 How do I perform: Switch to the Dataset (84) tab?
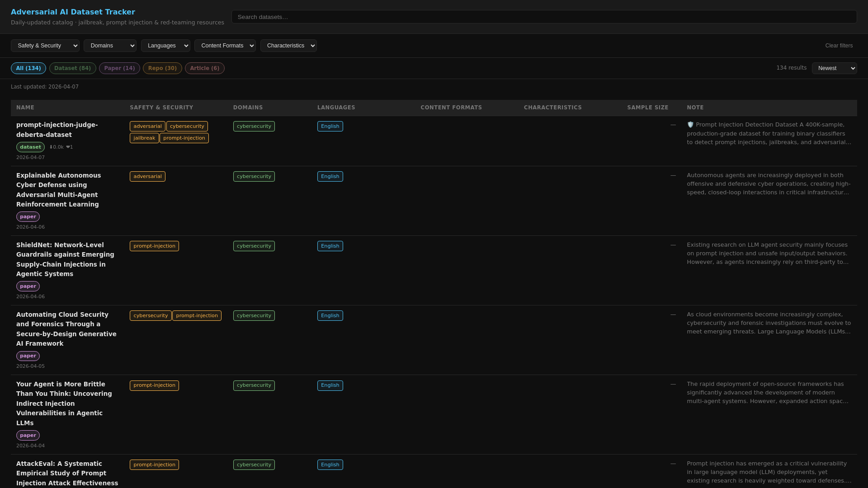(72, 68)
